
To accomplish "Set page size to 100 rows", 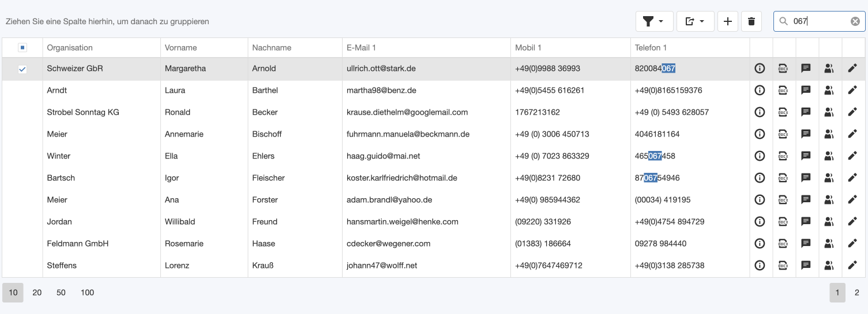I will click(x=87, y=293).
